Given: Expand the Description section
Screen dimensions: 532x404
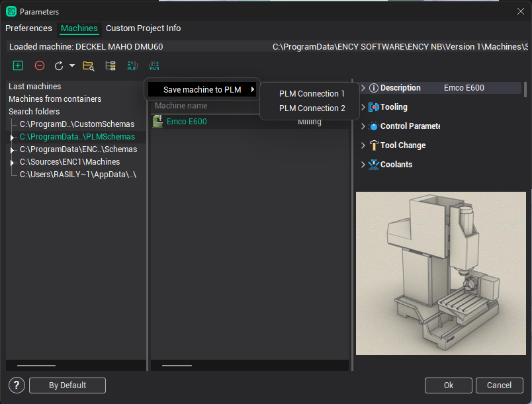Looking at the screenshot, I should [363, 88].
